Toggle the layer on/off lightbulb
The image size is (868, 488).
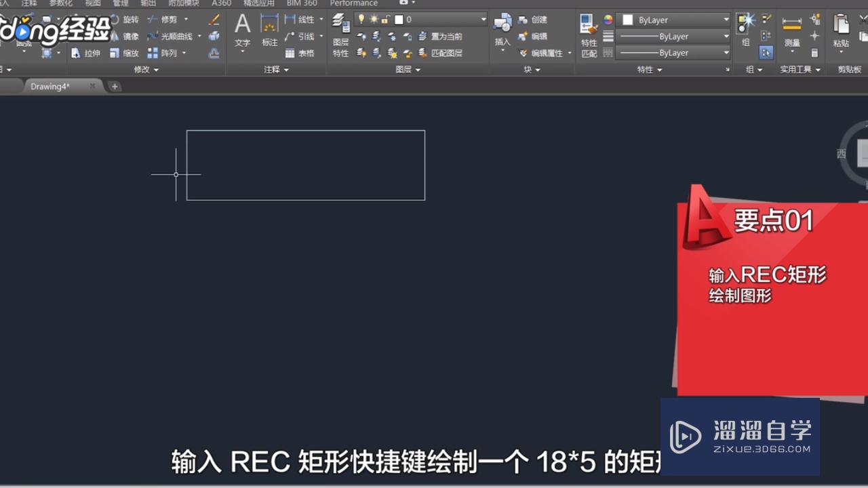(x=361, y=19)
